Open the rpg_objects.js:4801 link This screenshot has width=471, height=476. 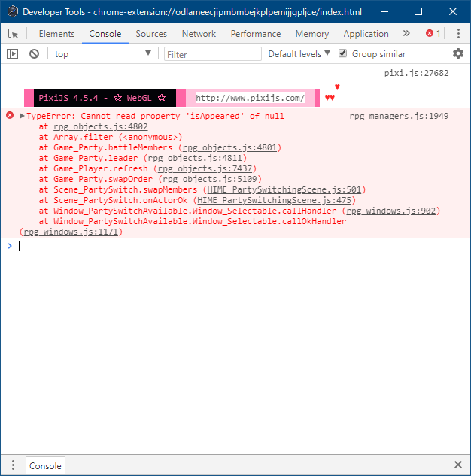[229, 147]
